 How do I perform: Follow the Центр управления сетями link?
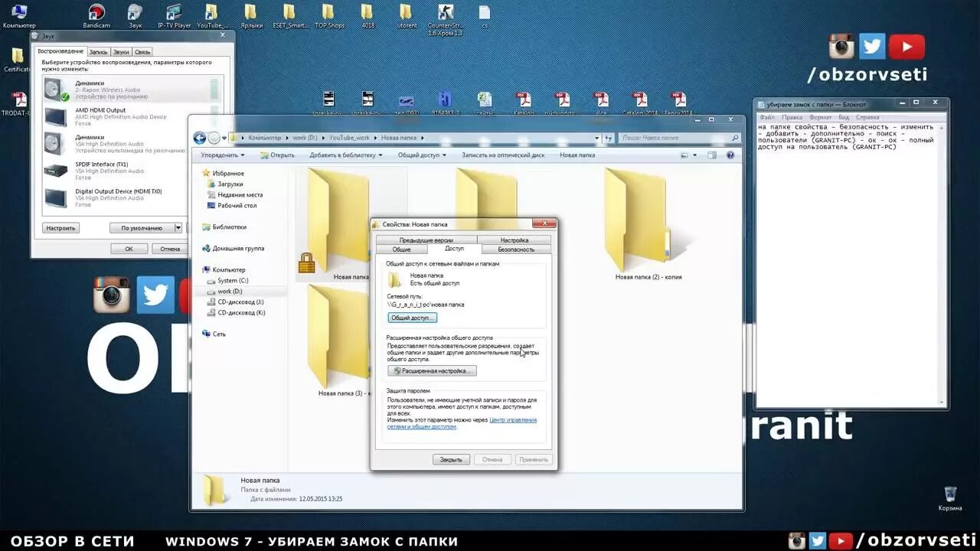[461, 423]
